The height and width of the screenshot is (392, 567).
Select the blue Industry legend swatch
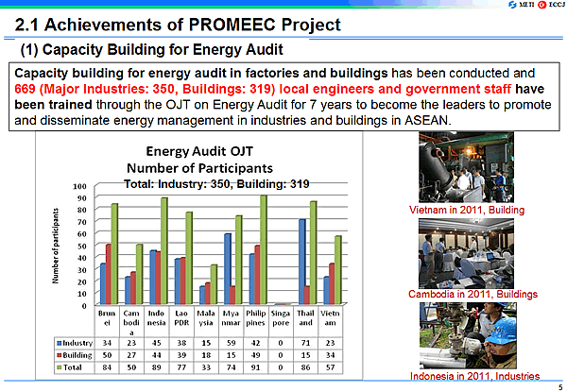coord(62,342)
